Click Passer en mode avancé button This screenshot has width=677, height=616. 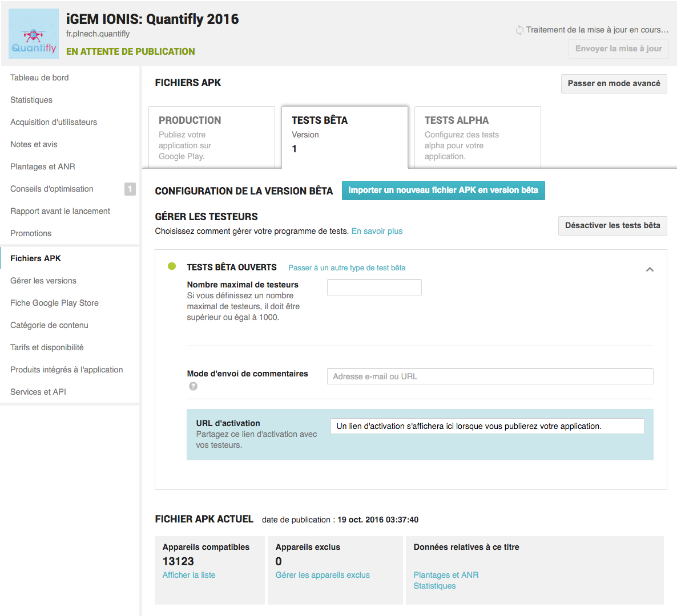[x=614, y=84]
